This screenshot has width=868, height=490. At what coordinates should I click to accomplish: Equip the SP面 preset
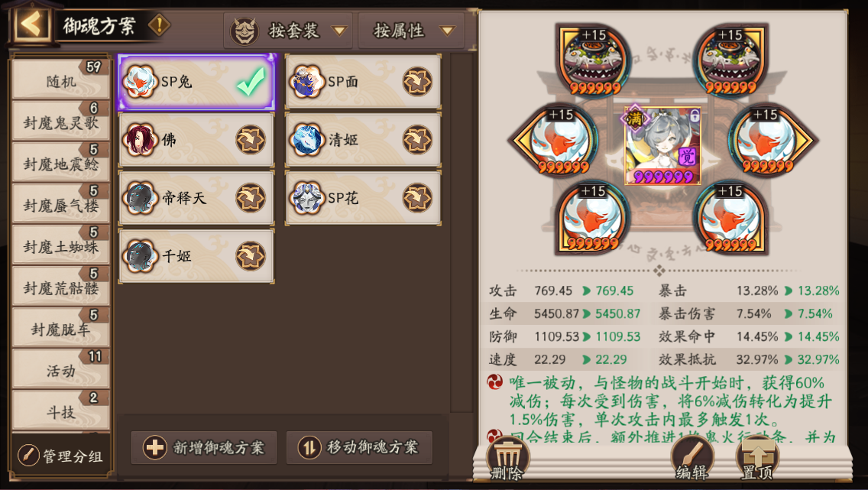[x=417, y=82]
